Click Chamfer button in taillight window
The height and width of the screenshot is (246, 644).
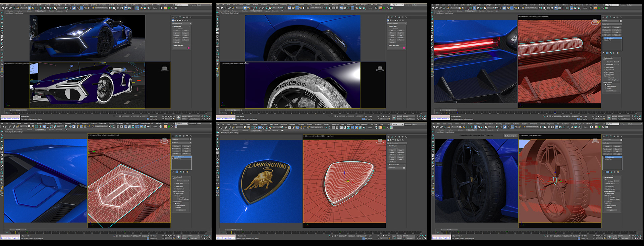tap(616, 30)
